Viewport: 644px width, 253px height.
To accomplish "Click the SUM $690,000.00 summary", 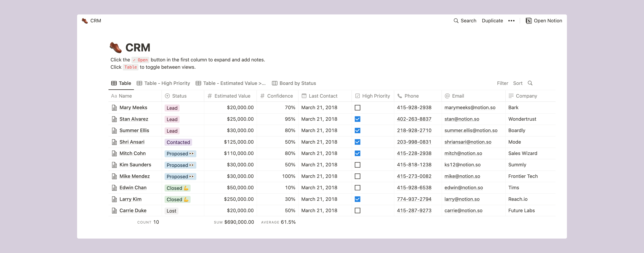I will 234,222.
